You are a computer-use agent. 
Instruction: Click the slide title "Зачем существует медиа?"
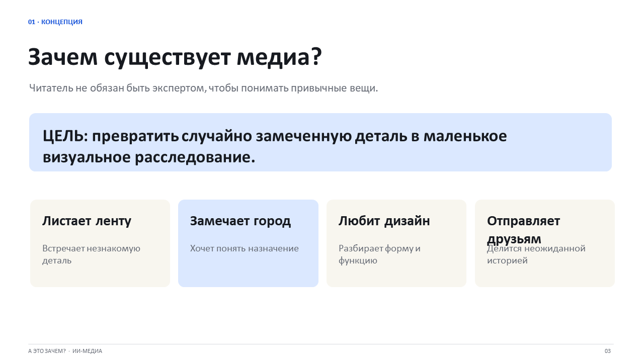[175, 57]
